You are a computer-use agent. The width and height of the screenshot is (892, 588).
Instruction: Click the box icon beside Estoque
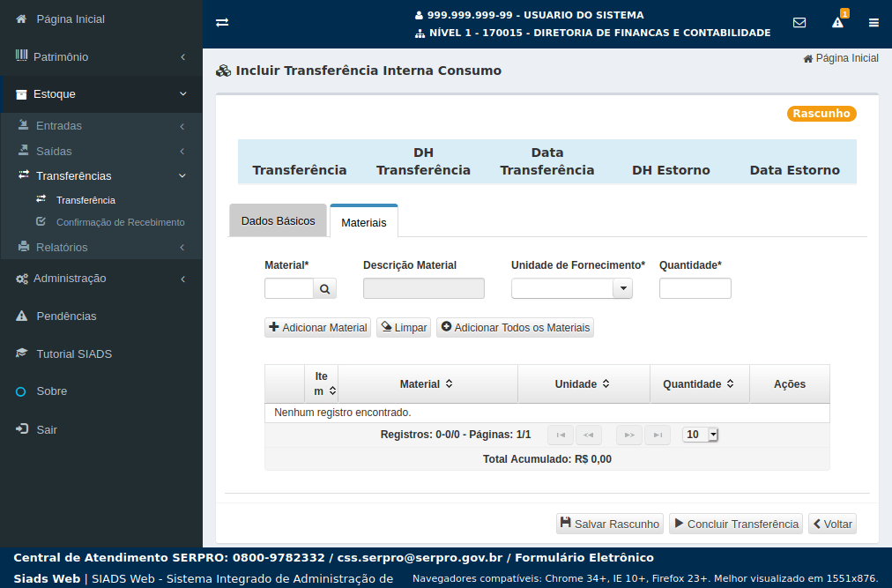point(21,94)
